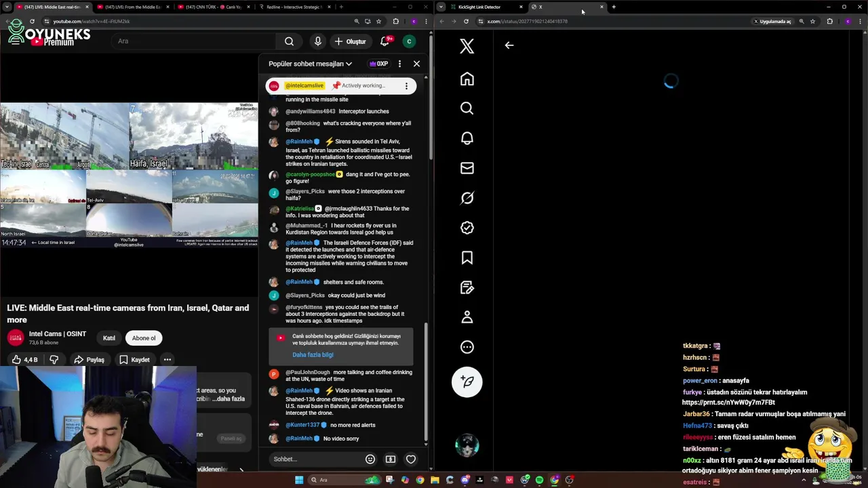Open extensions puzzle icon in right browser
Image resolution: width=868 pixels, height=488 pixels.
[x=829, y=21]
